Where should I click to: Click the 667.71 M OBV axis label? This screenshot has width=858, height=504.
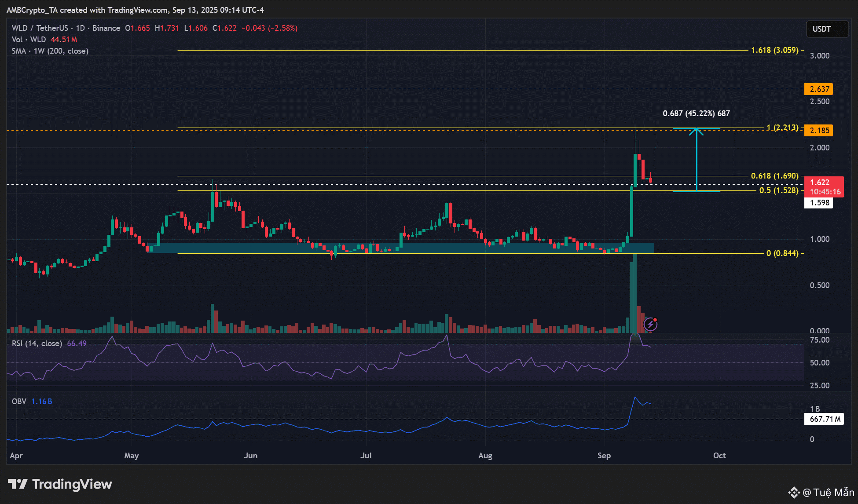click(824, 419)
